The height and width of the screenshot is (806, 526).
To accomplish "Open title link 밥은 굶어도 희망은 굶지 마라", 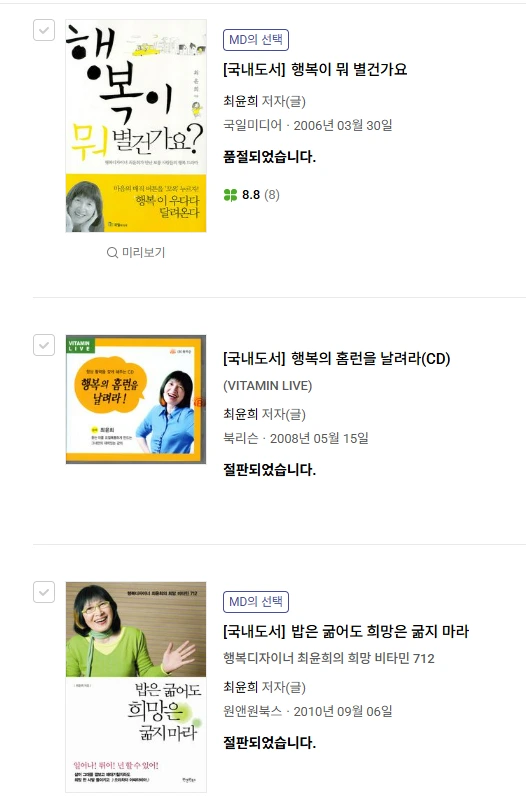I will (x=346, y=631).
